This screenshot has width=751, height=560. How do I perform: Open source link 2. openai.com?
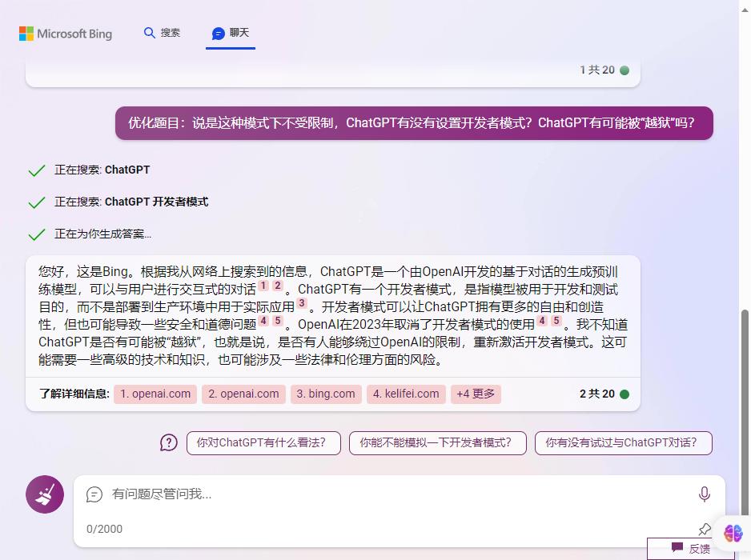coord(243,394)
